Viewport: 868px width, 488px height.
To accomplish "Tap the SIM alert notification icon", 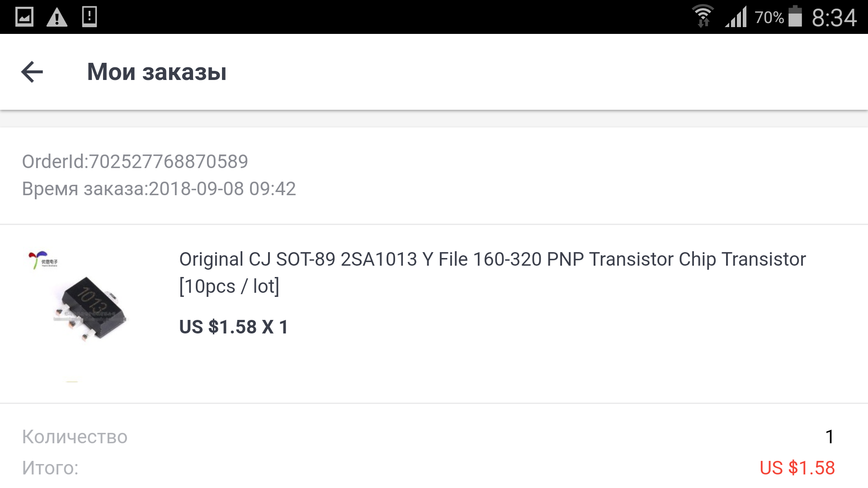I will pos(90,17).
